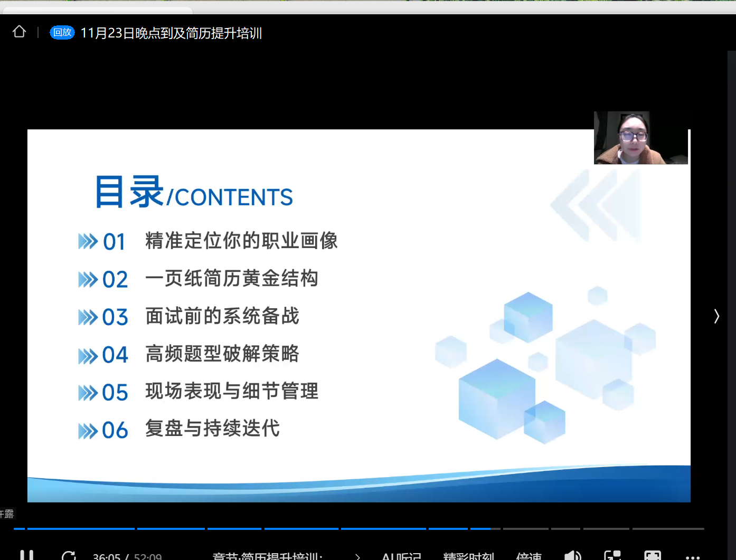This screenshot has height=560, width=736.
Task: Click the blue 回放 badge
Action: point(62,32)
